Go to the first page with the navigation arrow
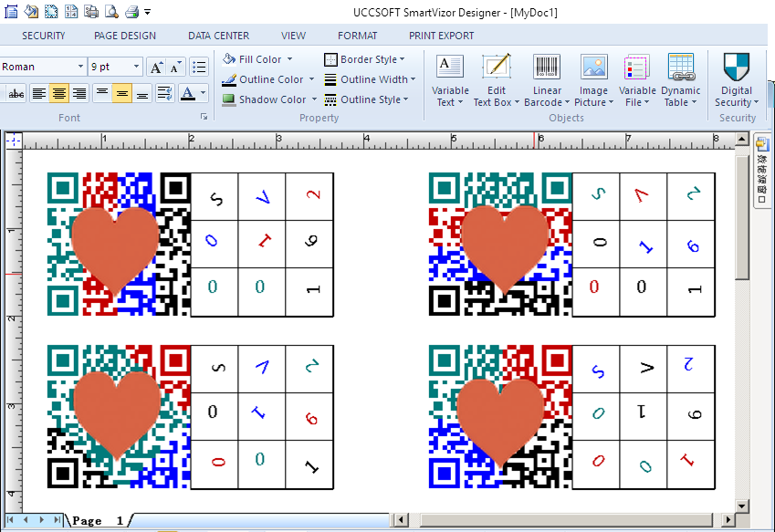Image resolution: width=775 pixels, height=532 pixels. [10, 519]
